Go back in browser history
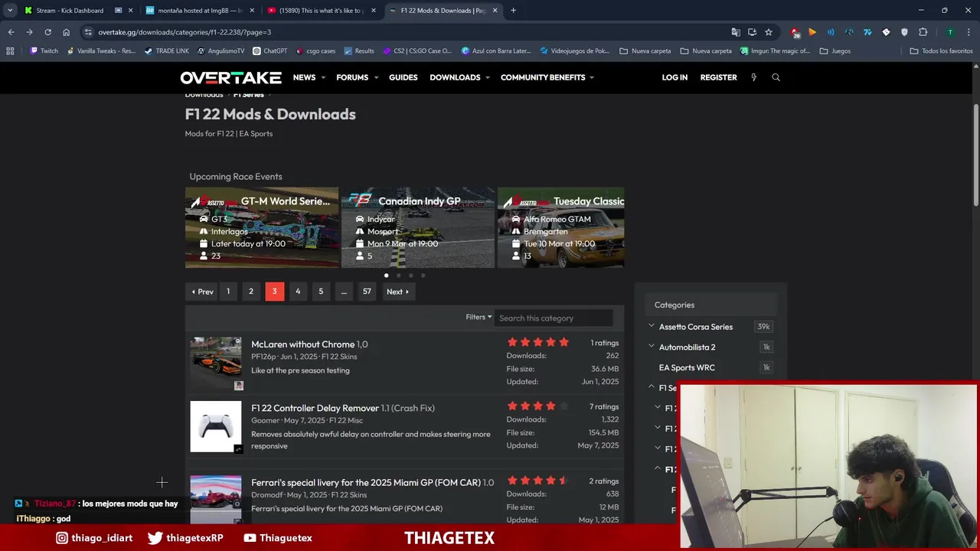 point(11,32)
